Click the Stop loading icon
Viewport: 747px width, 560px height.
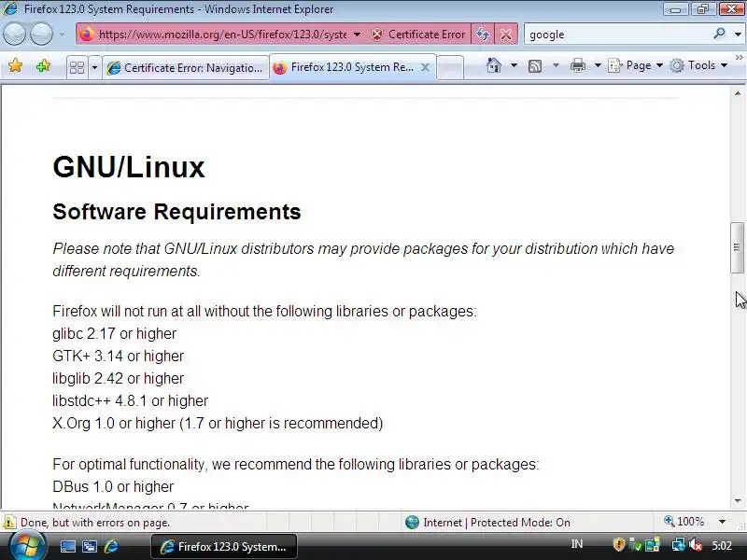tap(506, 35)
